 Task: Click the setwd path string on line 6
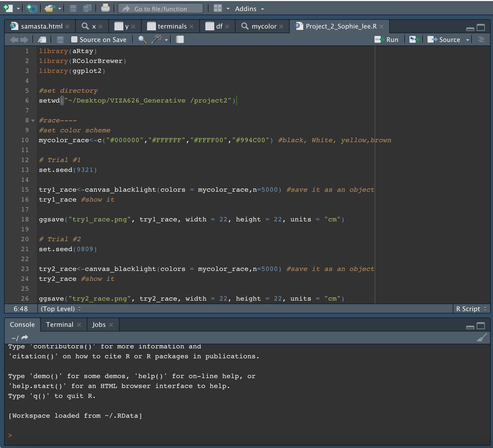(x=148, y=101)
